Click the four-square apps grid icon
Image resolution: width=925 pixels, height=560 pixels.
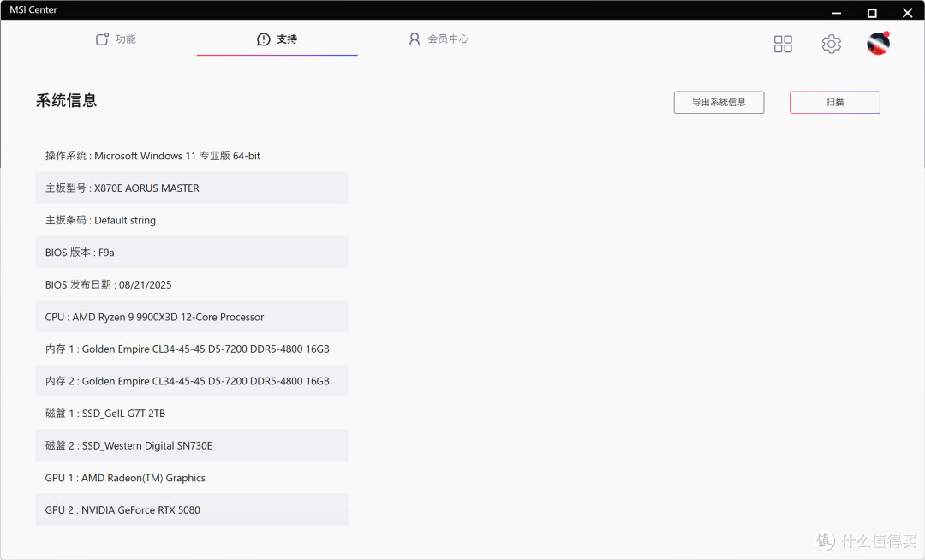[x=783, y=44]
